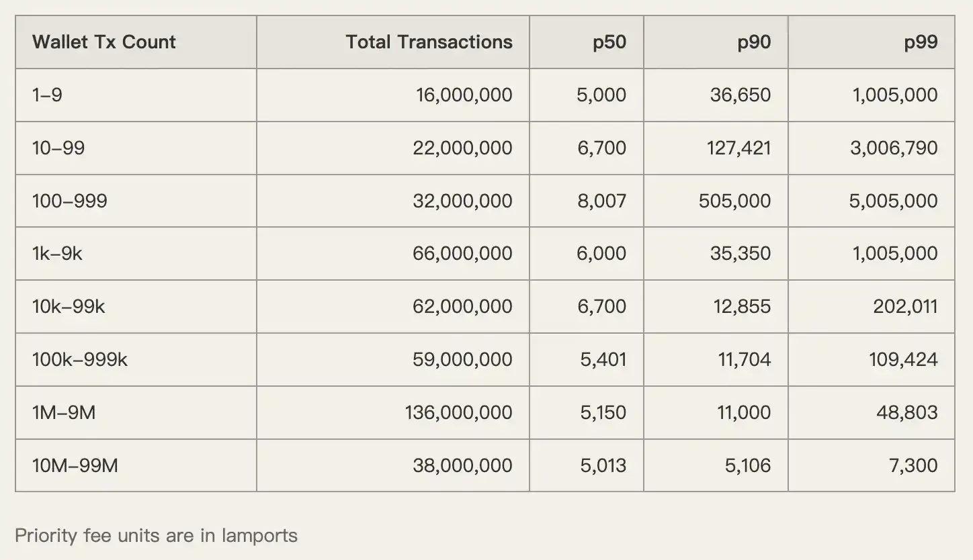Image resolution: width=973 pixels, height=560 pixels.
Task: Select the p90 column header
Action: click(753, 42)
